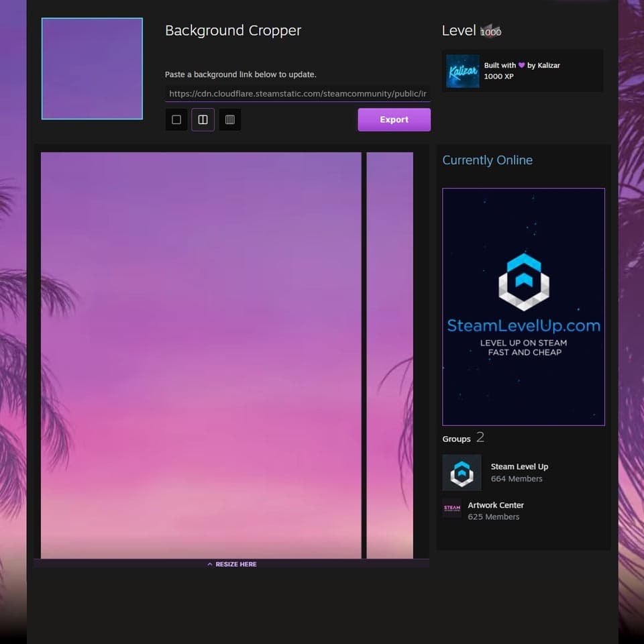Click the 'Background Cropper' title
Image resolution: width=644 pixels, height=644 pixels.
pyautogui.click(x=233, y=31)
